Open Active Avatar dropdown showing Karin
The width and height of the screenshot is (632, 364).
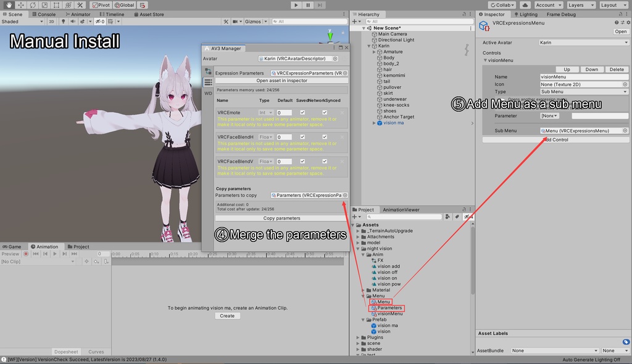(x=584, y=43)
